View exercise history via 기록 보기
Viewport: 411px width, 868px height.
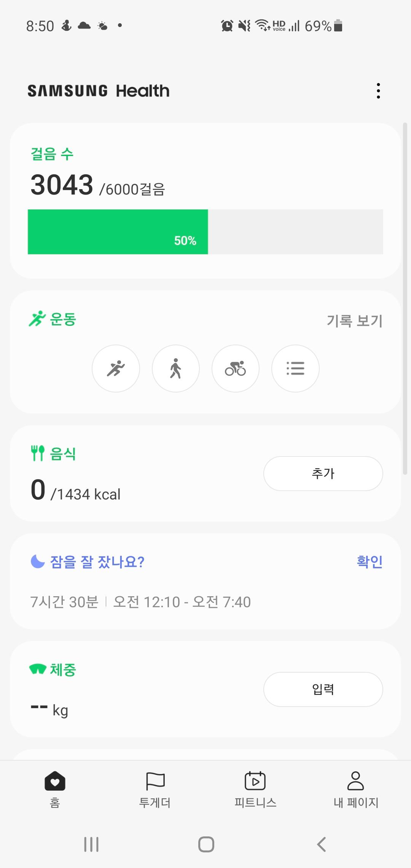tap(354, 321)
